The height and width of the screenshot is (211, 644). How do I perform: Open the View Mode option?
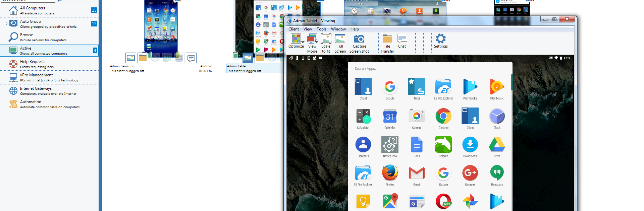tap(312, 43)
